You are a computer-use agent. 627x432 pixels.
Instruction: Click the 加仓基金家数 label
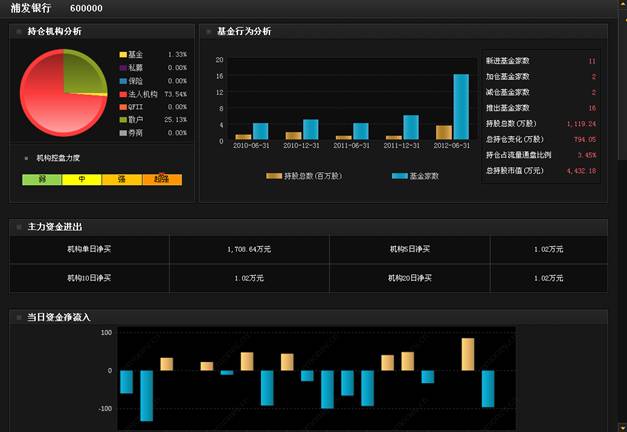508,76
